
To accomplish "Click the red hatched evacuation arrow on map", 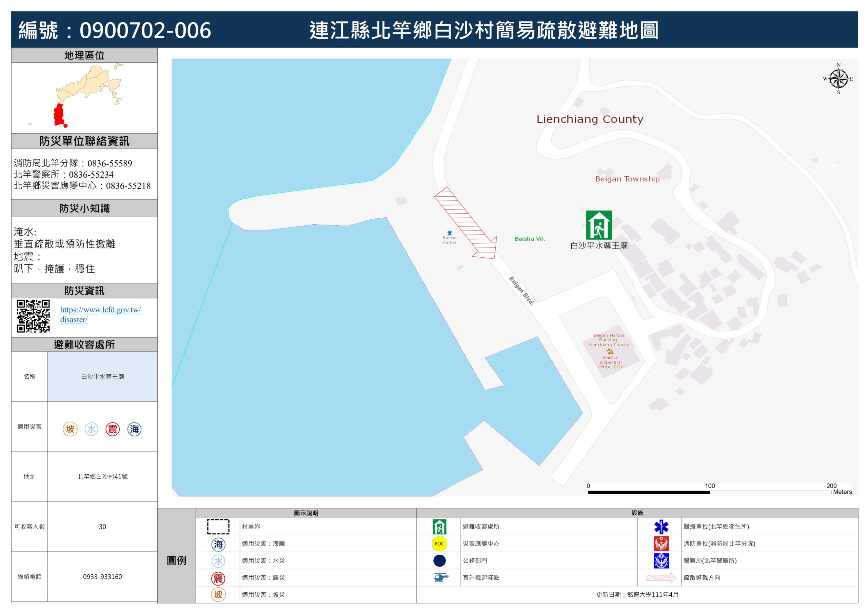I will click(x=466, y=224).
